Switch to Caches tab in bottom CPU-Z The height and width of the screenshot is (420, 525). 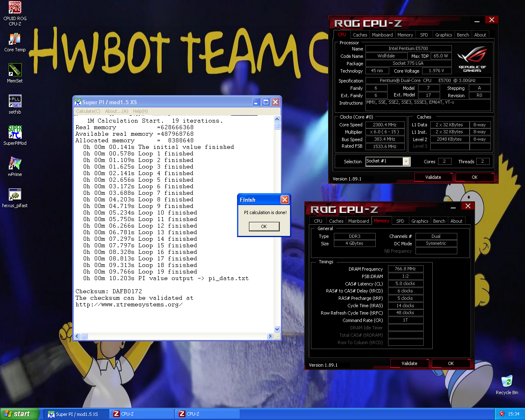tap(336, 221)
